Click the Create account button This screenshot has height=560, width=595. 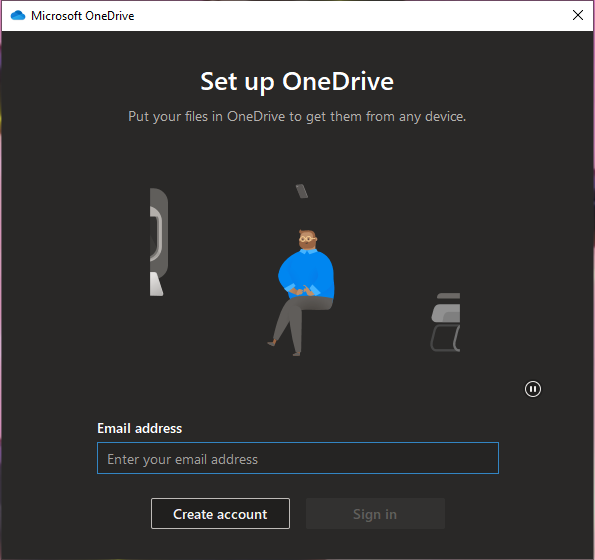click(220, 514)
